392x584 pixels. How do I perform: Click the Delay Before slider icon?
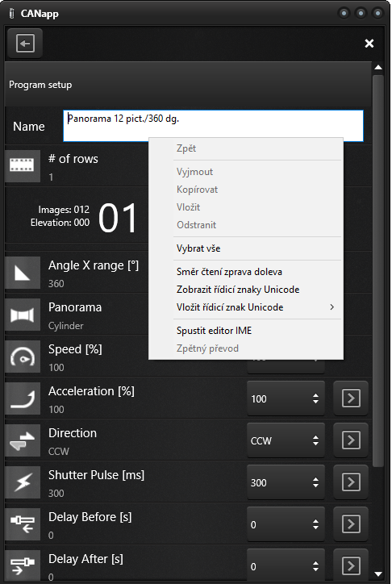click(23, 524)
